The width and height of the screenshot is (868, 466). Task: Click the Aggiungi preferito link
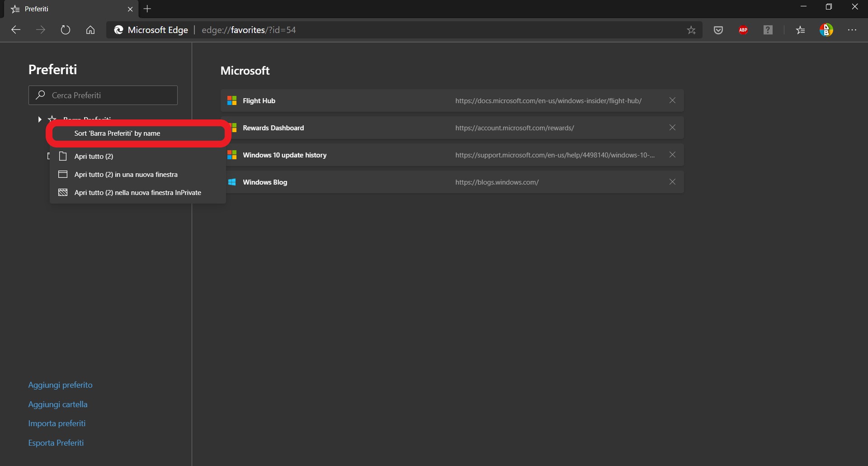60,385
